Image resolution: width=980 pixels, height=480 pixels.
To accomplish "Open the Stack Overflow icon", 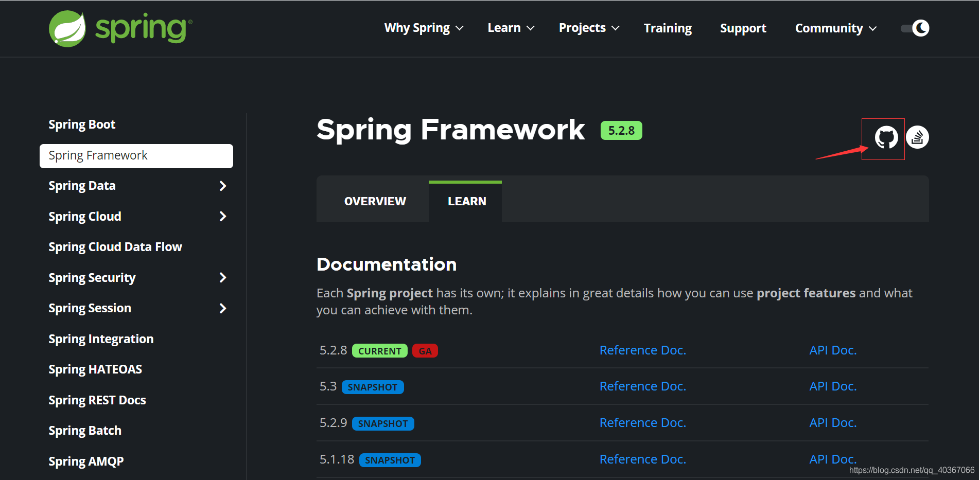I will click(917, 137).
